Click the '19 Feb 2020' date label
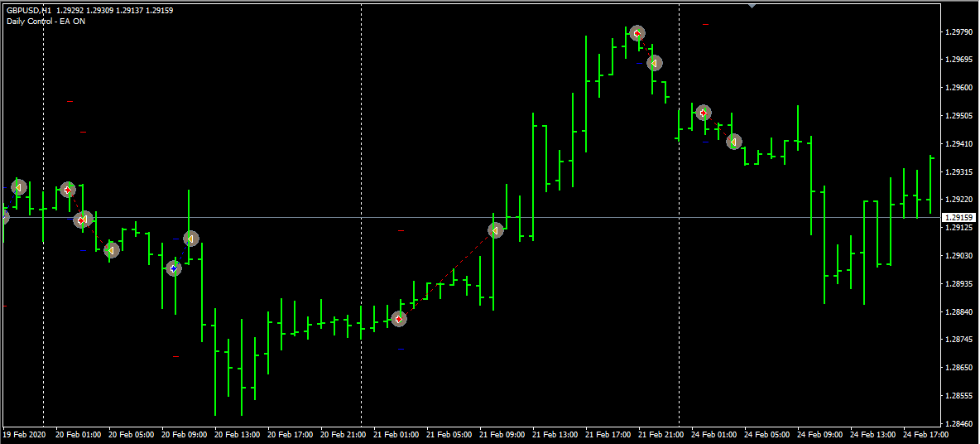Screen dimensions: 980x444 pyautogui.click(x=24, y=434)
